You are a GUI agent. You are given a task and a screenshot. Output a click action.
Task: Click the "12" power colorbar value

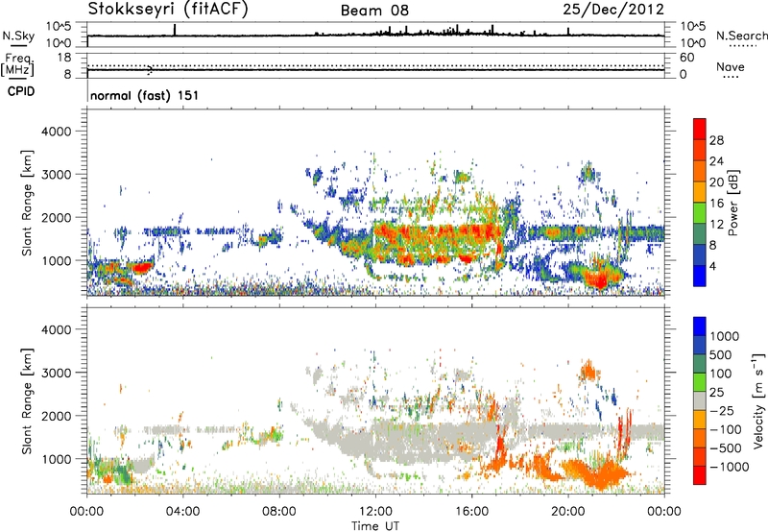[716, 225]
